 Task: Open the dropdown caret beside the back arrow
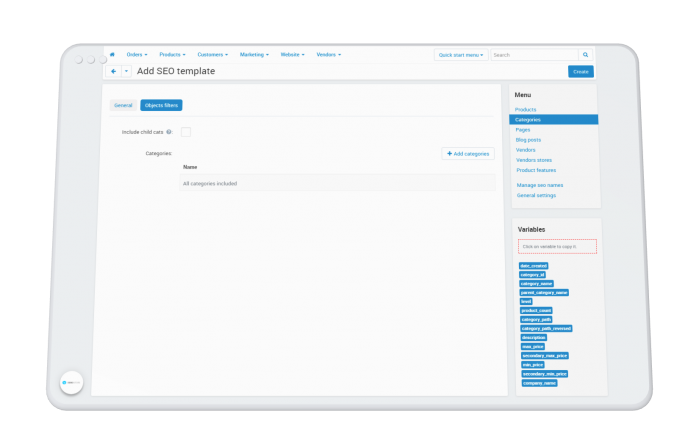(126, 71)
